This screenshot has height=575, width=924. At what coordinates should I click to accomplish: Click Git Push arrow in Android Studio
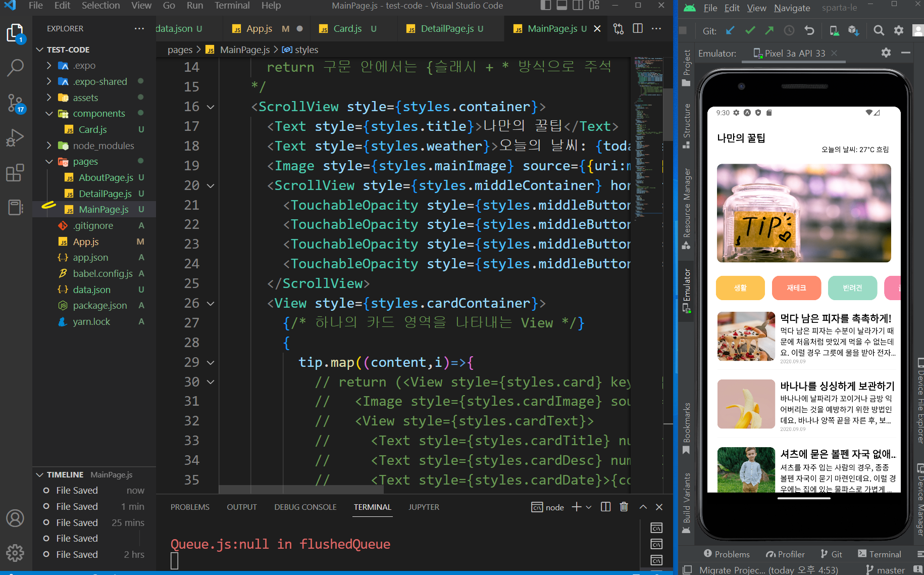tap(769, 31)
